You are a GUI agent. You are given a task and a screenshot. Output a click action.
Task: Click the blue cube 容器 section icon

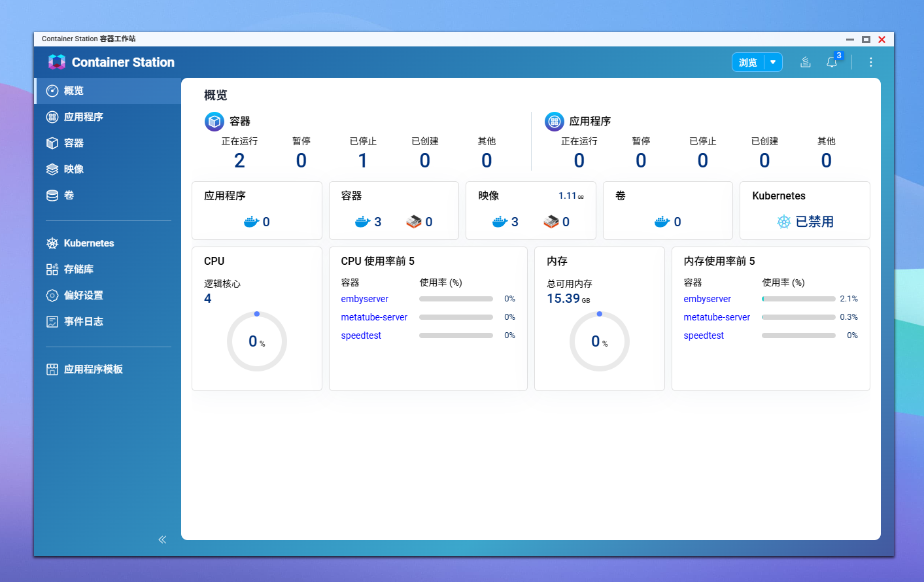tap(214, 122)
